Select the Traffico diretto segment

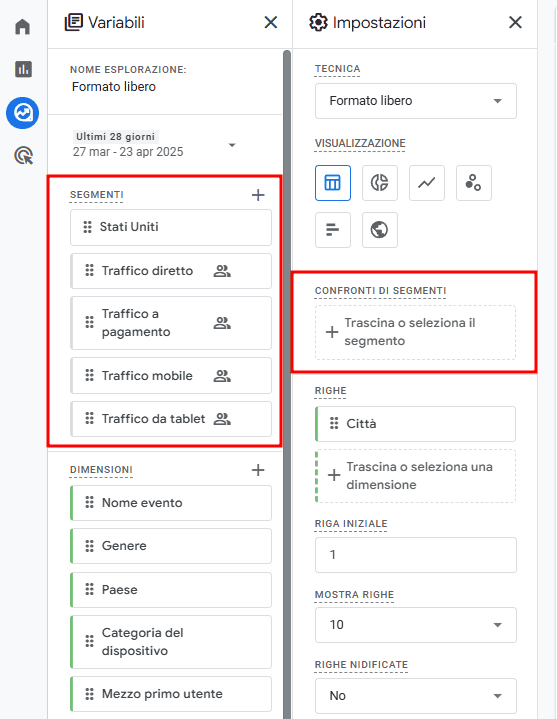171,271
